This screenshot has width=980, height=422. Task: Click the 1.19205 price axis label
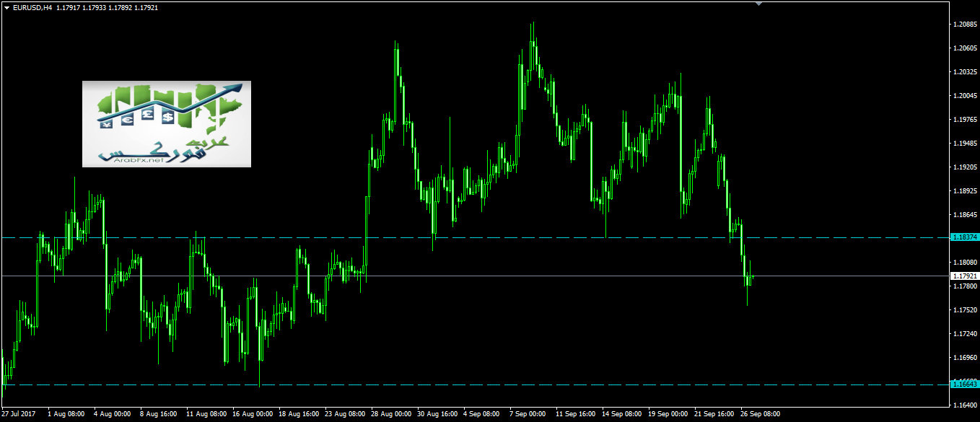pos(965,167)
